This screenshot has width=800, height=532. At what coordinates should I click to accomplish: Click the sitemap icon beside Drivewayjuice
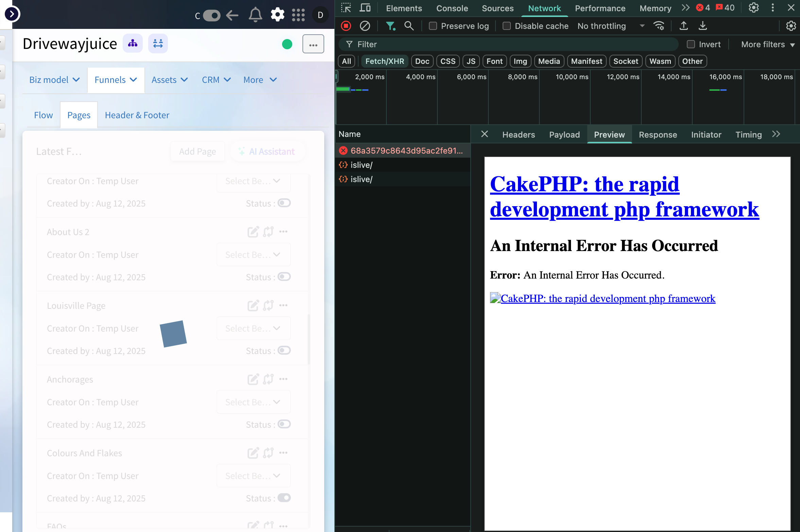click(x=133, y=43)
